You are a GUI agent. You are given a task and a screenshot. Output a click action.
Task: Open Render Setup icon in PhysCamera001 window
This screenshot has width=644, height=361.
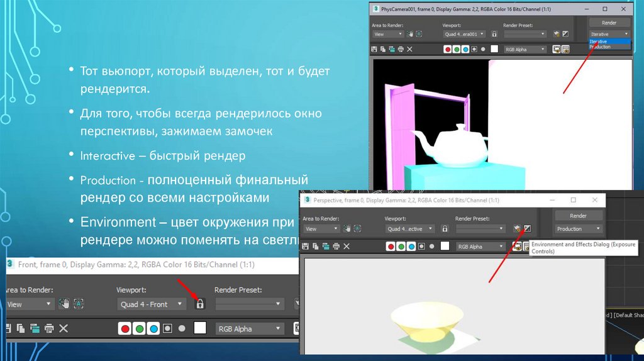pos(557,34)
